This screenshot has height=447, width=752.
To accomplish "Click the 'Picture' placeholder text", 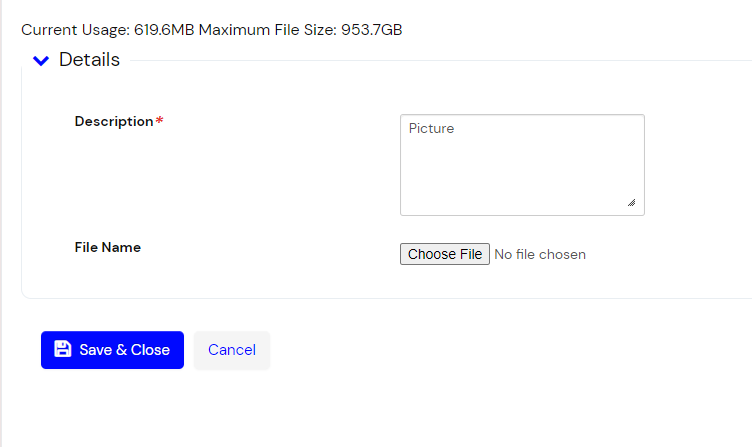I will [x=431, y=129].
